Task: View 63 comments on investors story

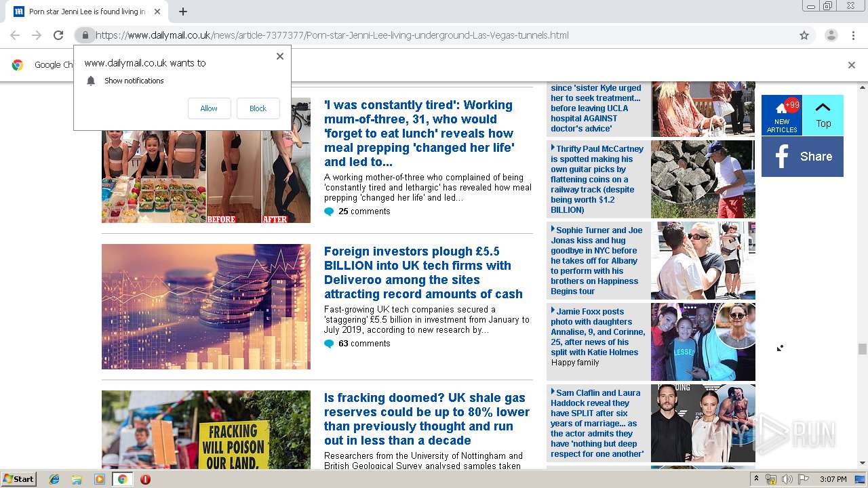Action: tap(364, 344)
